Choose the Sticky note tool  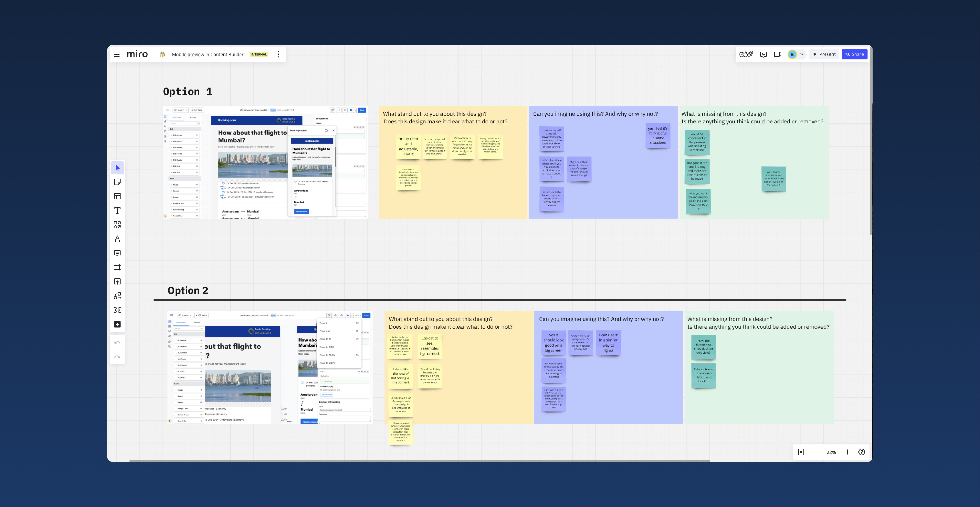118,182
